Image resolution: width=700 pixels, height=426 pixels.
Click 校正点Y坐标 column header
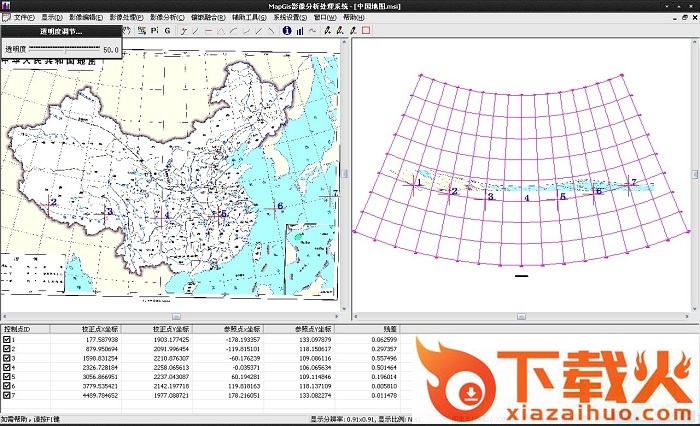pos(157,329)
